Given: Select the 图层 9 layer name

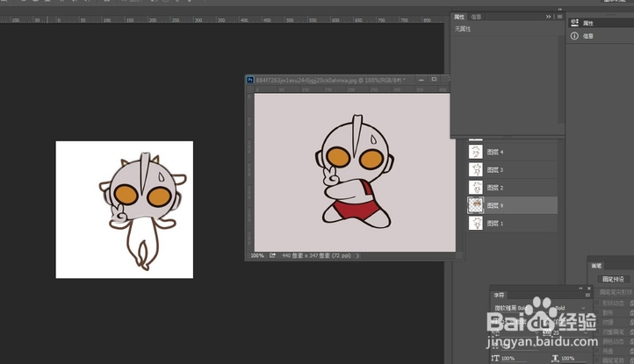Looking at the screenshot, I should click(x=495, y=205).
